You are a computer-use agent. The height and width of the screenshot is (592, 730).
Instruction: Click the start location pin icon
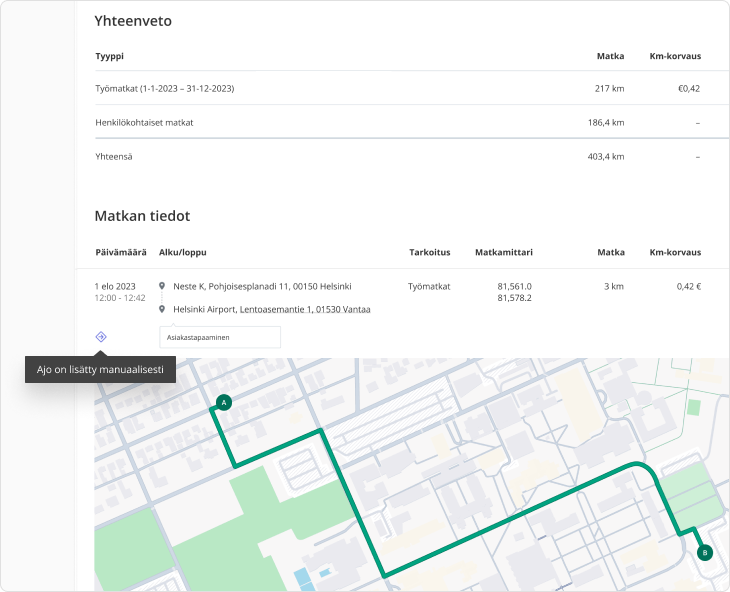(162, 286)
